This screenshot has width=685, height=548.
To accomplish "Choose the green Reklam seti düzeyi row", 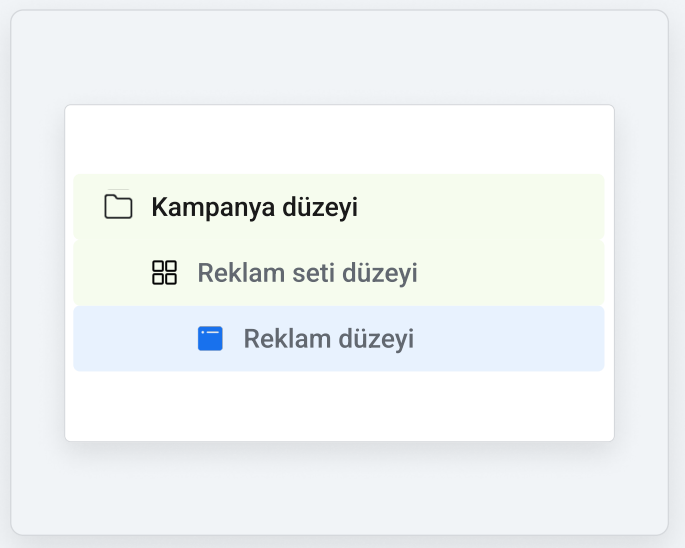I will click(x=339, y=273).
